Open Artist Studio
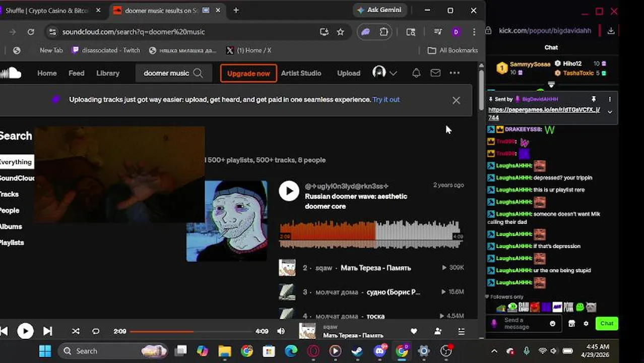The image size is (644, 363). [301, 73]
